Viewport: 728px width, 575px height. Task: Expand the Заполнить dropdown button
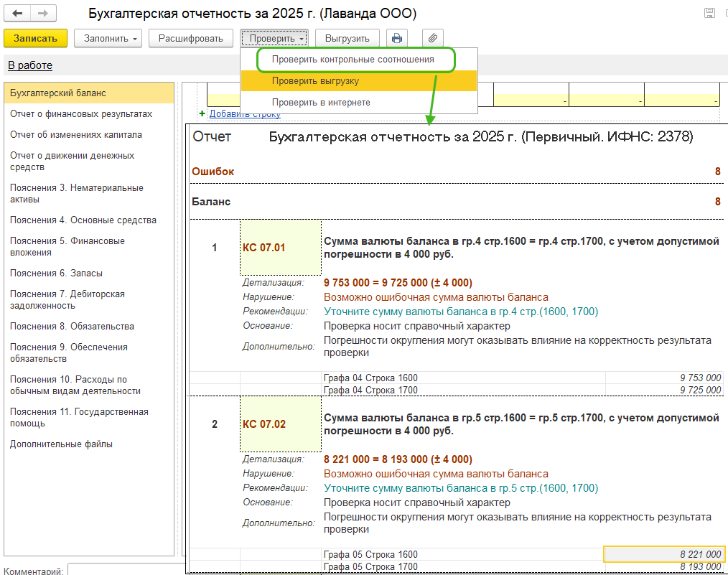tap(108, 38)
